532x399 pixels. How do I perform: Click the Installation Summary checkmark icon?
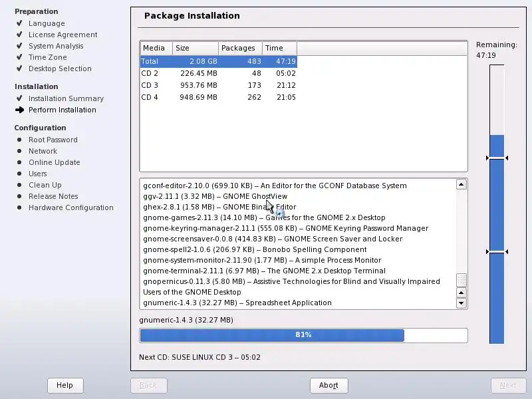pyautogui.click(x=19, y=98)
